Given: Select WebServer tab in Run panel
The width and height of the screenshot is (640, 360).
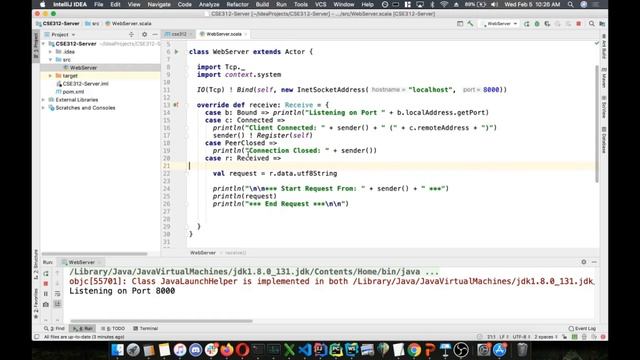Looking at the screenshot, I should pos(81,262).
